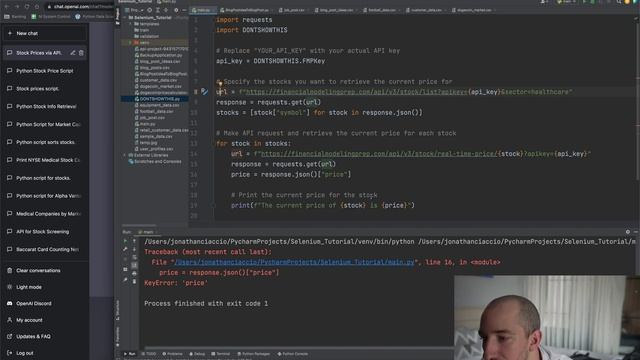The width and height of the screenshot is (640, 360).
Task: Switch to BlogPostIdeaToBlogPost.py tab
Action: pos(247,10)
